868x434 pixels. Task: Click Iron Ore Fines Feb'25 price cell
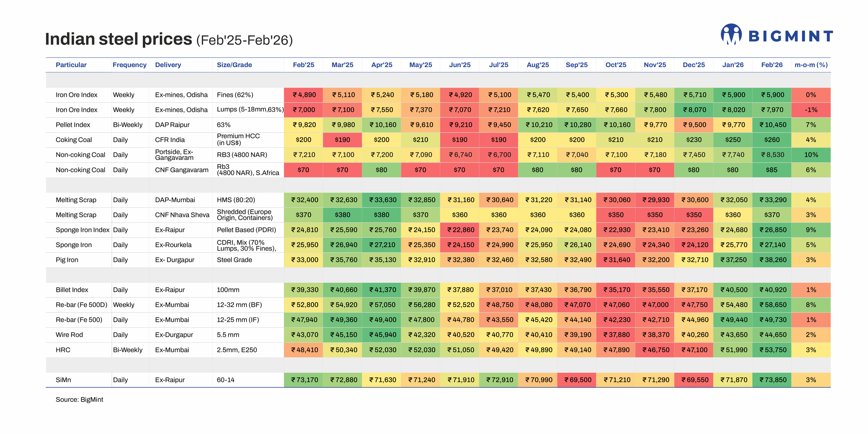click(x=303, y=95)
